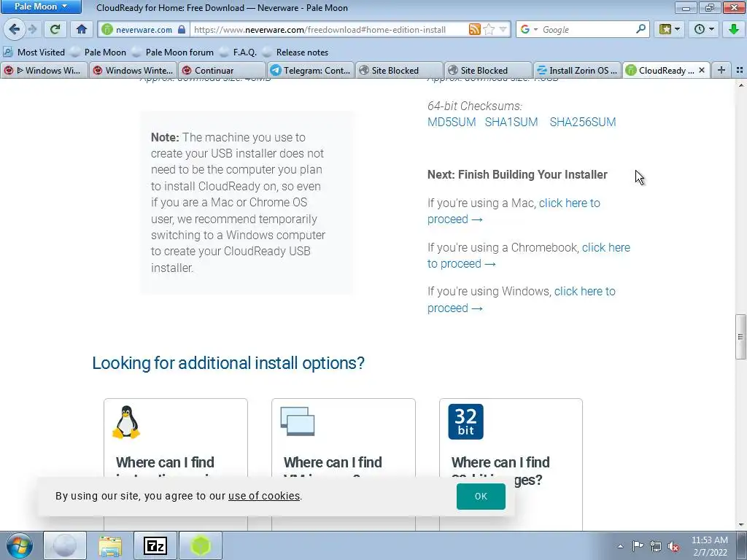The width and height of the screenshot is (747, 560).
Task: Click the search magnifier icon
Action: [x=640, y=29]
